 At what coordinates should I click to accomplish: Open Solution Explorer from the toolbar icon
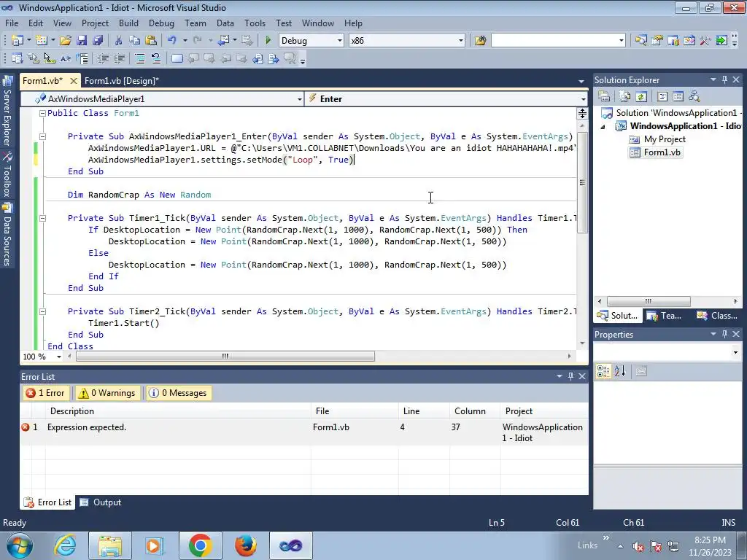tap(640, 41)
